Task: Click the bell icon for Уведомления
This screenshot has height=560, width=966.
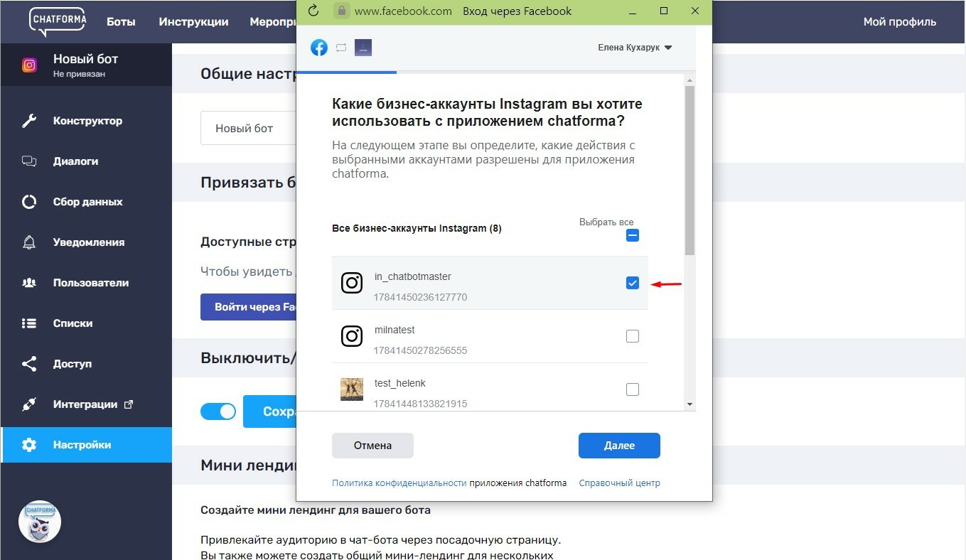Action: [29, 242]
